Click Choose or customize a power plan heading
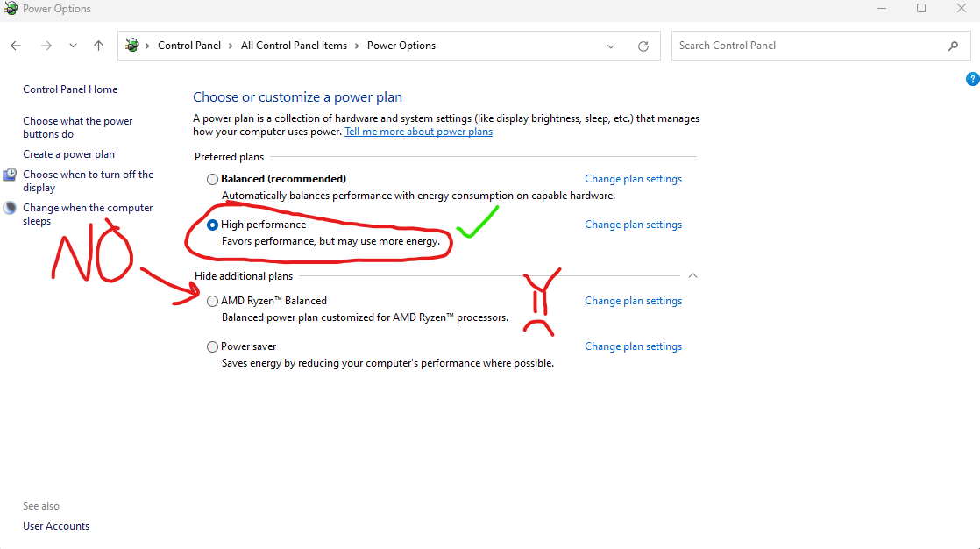 [297, 97]
